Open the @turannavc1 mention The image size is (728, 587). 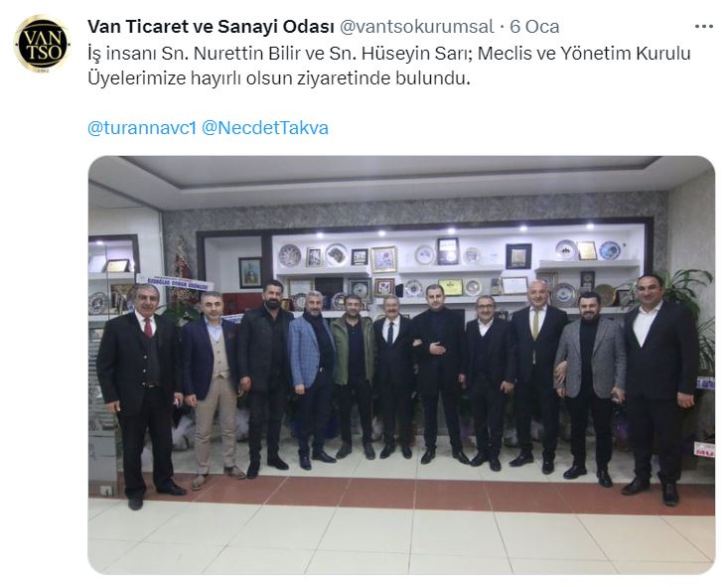pos(142,128)
